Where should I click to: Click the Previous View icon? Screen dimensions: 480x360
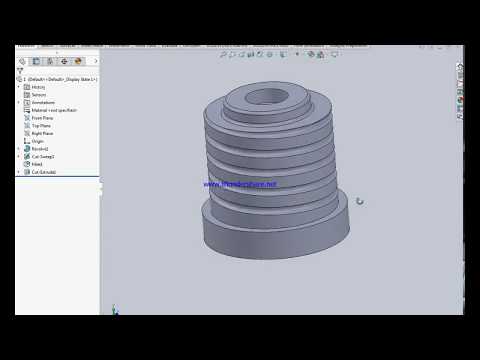[242, 54]
